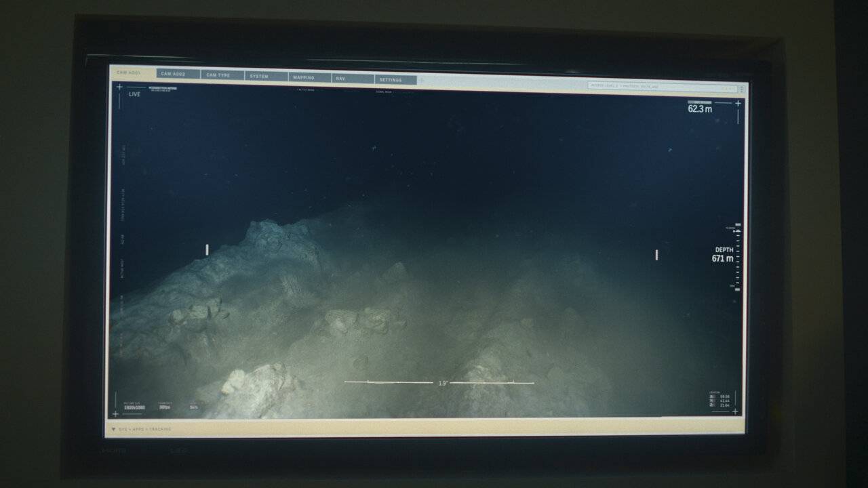
Task: Click the depth gauge scale
Action: pos(738,257)
